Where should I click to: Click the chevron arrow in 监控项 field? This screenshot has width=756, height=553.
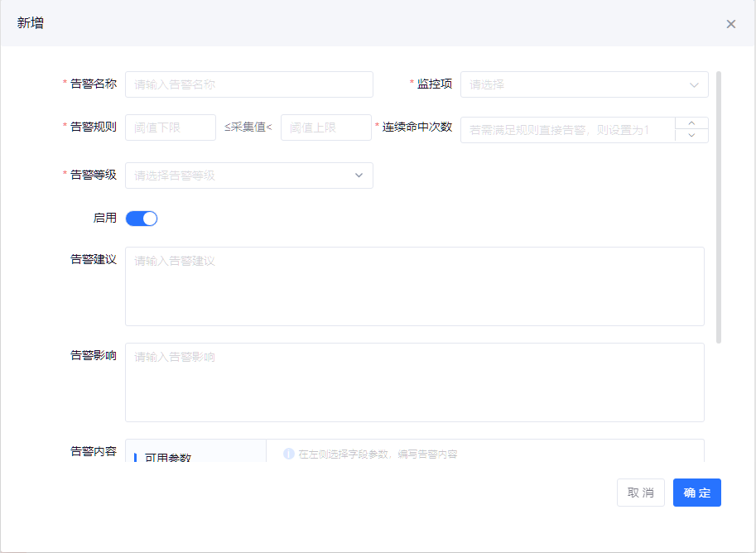pyautogui.click(x=694, y=84)
